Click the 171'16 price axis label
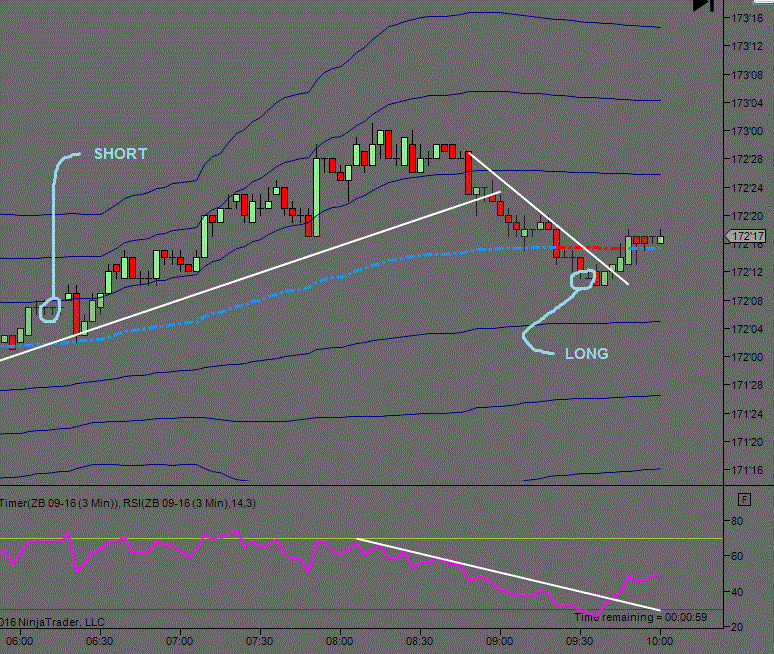This screenshot has width=774, height=654. coord(747,470)
